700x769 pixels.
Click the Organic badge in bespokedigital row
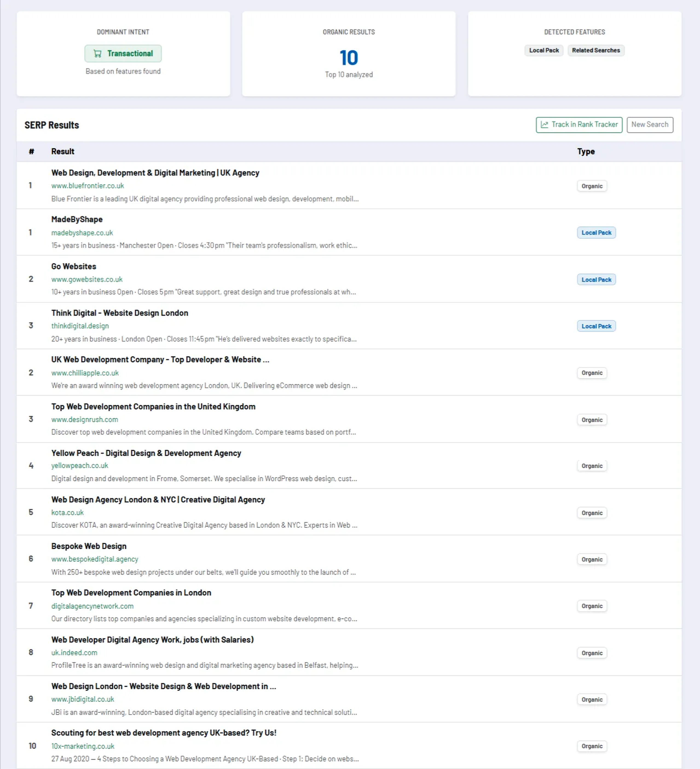(x=592, y=559)
